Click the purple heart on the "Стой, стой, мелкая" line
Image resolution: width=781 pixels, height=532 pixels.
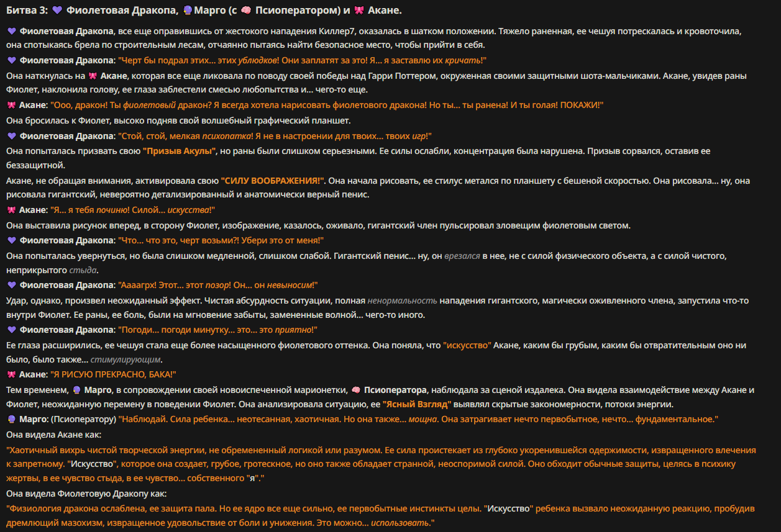(11, 135)
